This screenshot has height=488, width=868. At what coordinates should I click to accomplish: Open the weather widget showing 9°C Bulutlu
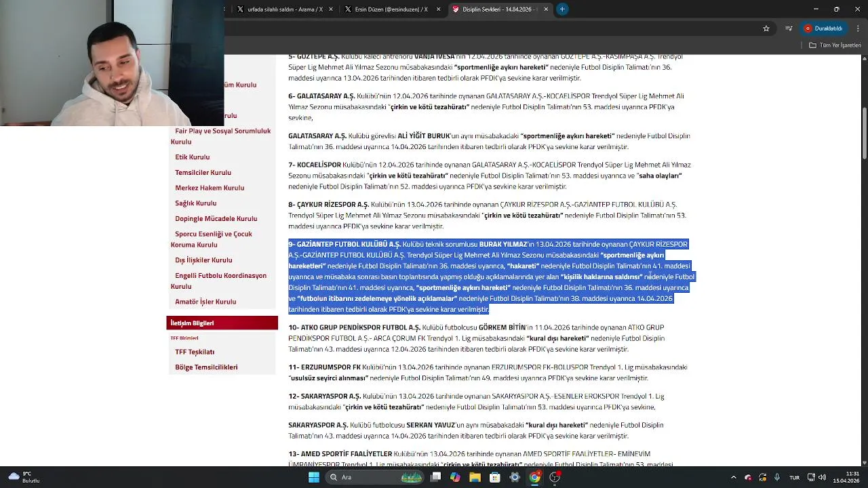pyautogui.click(x=24, y=477)
